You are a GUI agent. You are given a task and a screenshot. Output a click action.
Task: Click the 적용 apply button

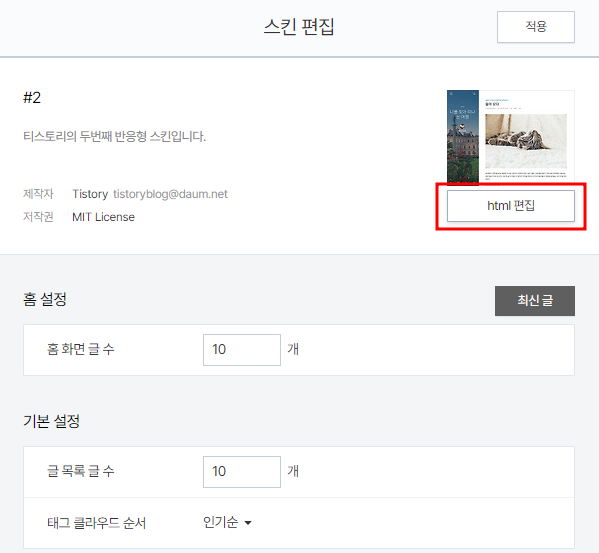click(536, 27)
